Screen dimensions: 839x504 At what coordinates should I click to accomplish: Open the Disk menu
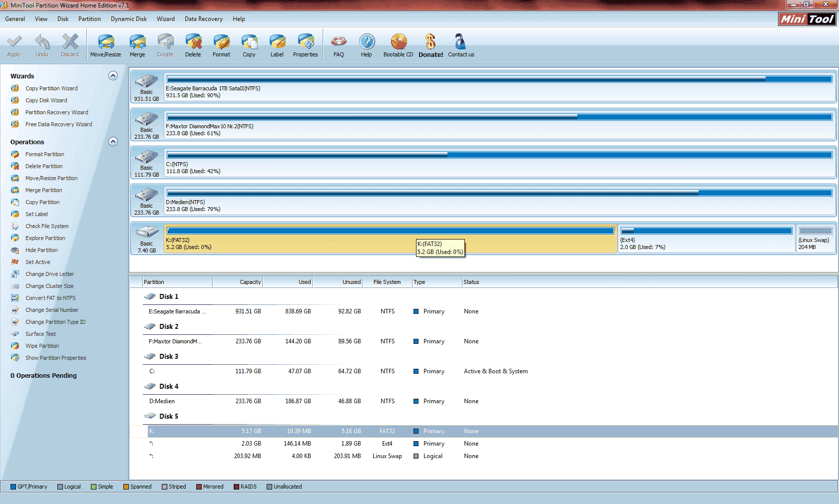[63, 19]
